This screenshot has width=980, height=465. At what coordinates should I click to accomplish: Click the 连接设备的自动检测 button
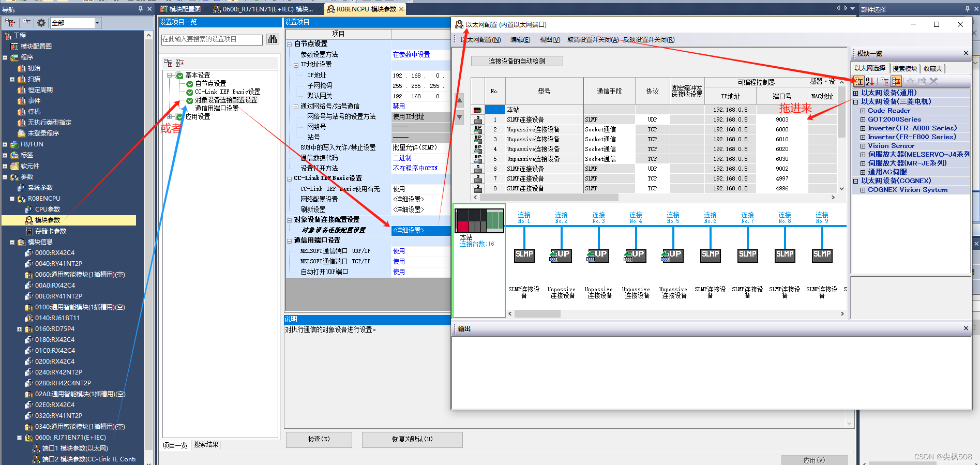[517, 61]
